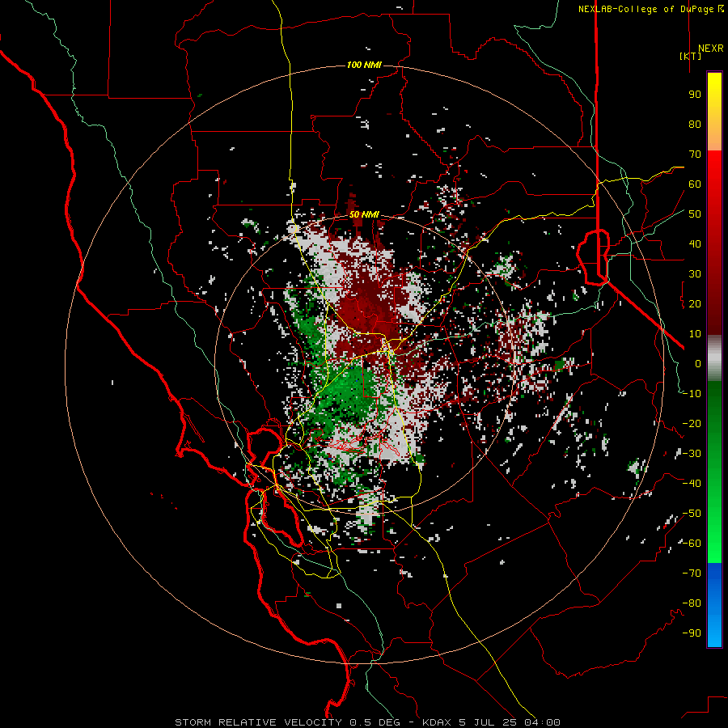The width and height of the screenshot is (728, 728).
Task: Click the -90 knot scale label
Action: 692,633
